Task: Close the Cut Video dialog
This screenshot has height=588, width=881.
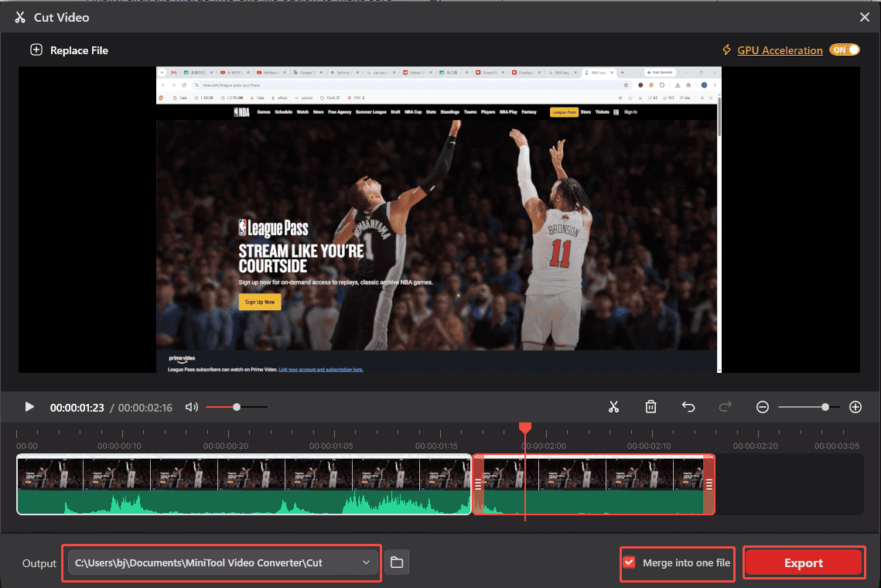Action: pyautogui.click(x=865, y=18)
